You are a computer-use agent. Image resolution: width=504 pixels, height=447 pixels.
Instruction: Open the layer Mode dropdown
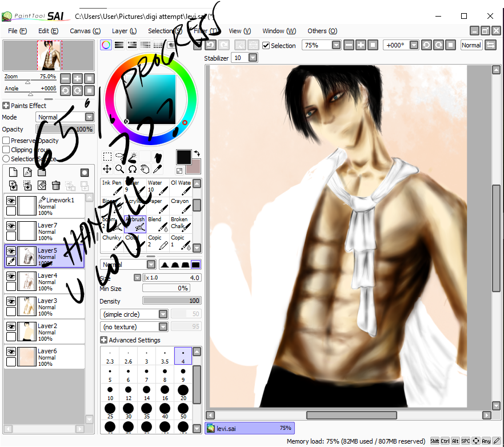(89, 117)
